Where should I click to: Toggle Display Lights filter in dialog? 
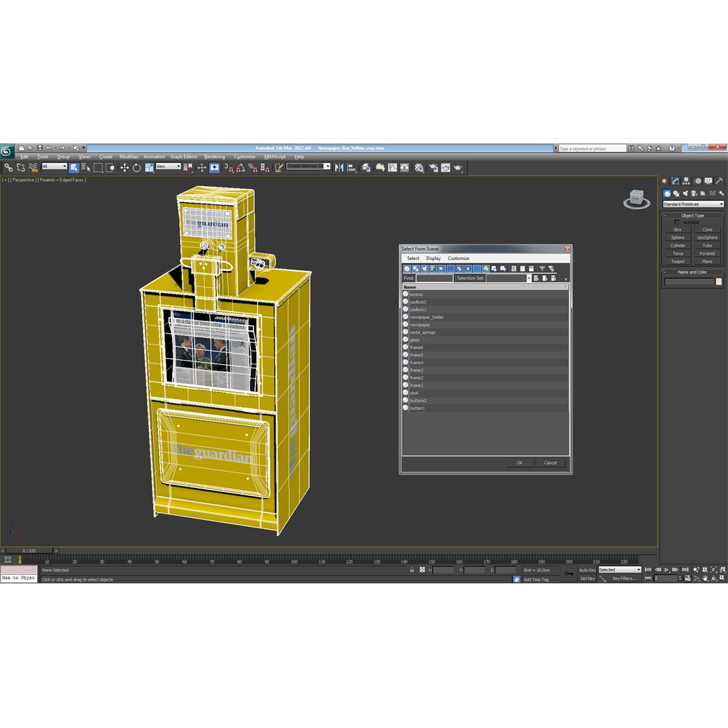click(425, 269)
